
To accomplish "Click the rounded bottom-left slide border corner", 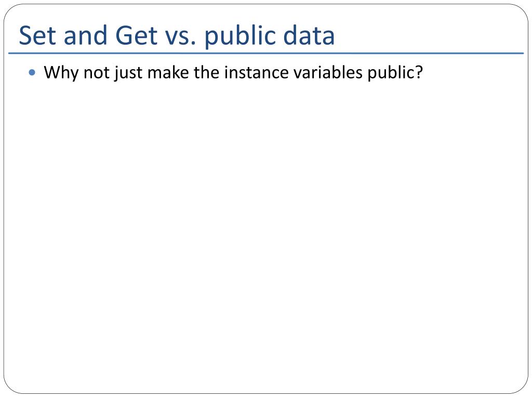I will [10, 387].
